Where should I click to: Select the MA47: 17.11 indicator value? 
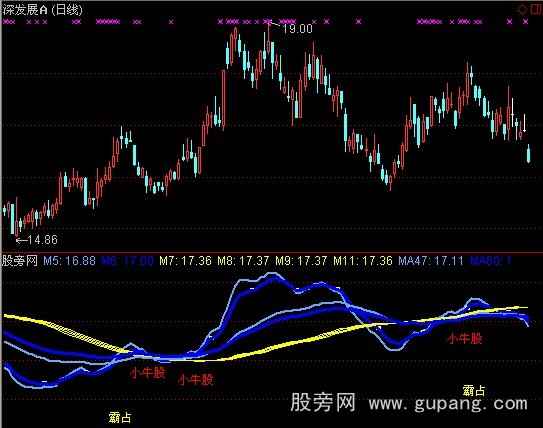point(431,260)
